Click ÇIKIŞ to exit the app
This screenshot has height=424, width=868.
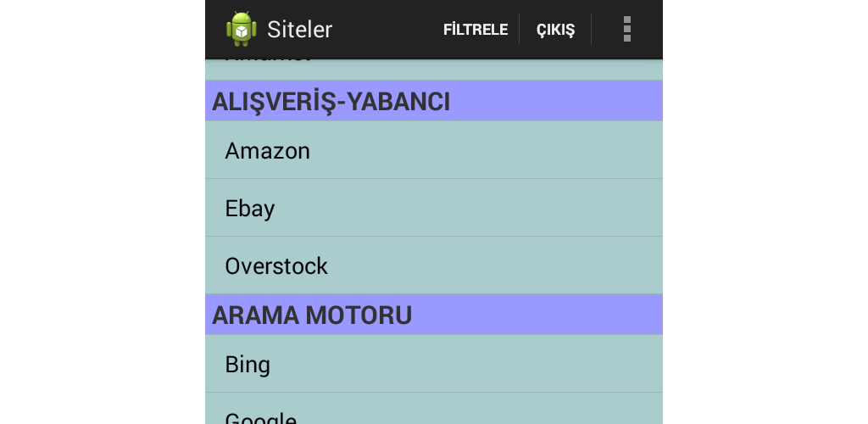[555, 30]
